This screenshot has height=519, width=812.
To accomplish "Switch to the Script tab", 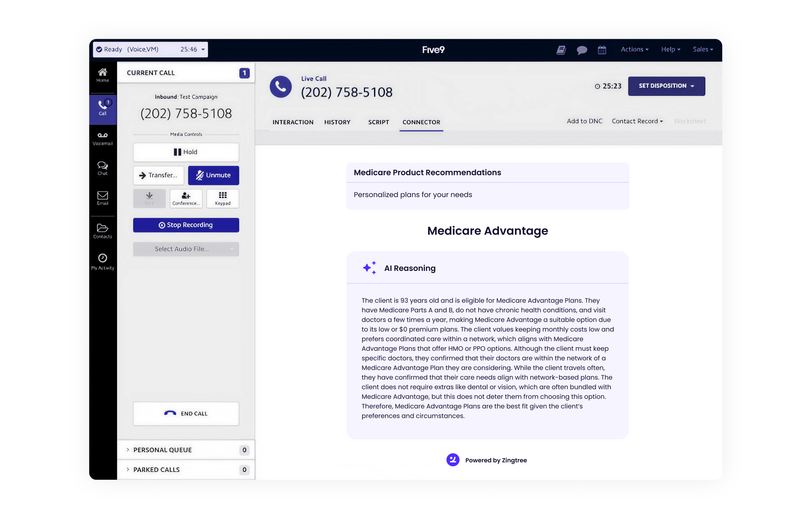I will point(378,122).
